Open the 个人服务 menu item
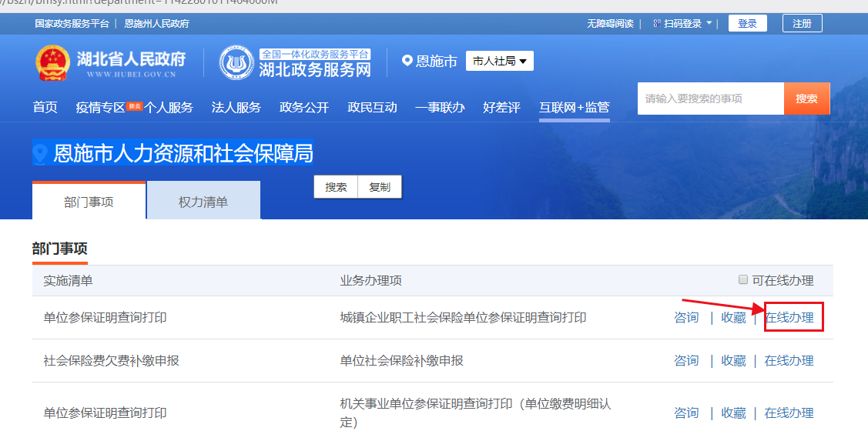Image resolution: width=868 pixels, height=441 pixels. (169, 107)
